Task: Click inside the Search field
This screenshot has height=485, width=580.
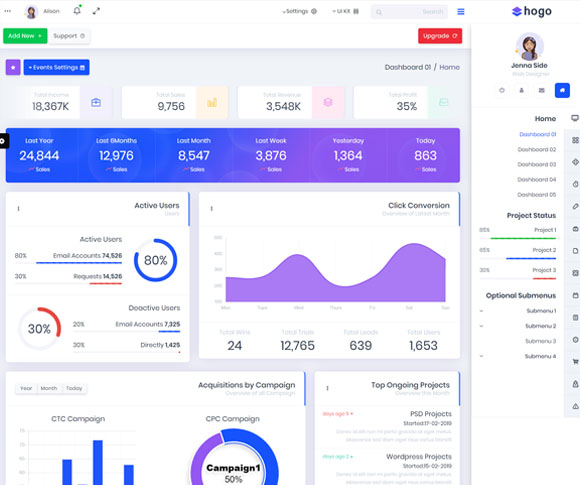Action: 409,12
